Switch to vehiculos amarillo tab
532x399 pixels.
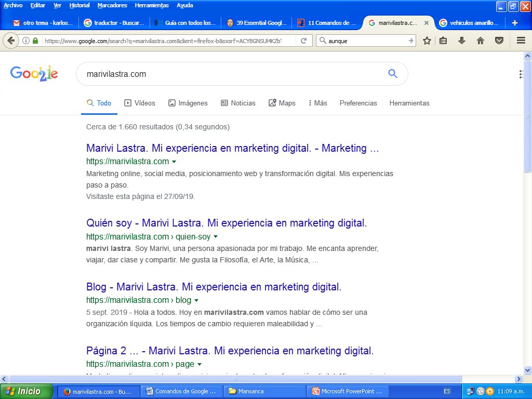point(469,23)
